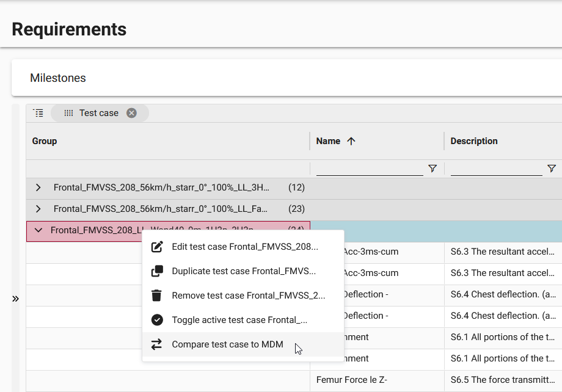Click the (12) count on LL_3H group
Image resolution: width=562 pixels, height=392 pixels.
tap(296, 187)
